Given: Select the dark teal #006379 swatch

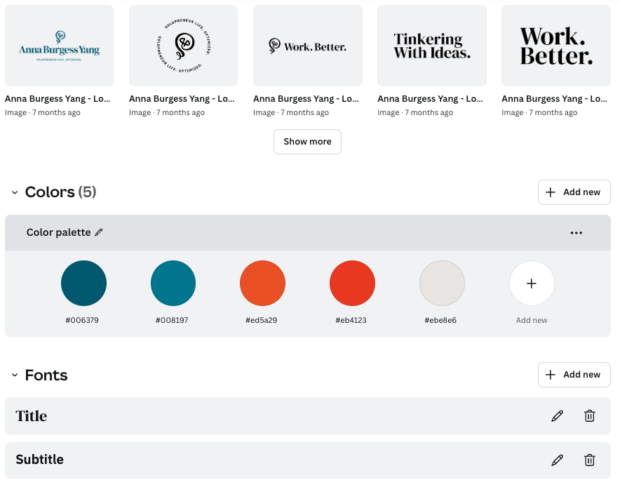Looking at the screenshot, I should 83,283.
